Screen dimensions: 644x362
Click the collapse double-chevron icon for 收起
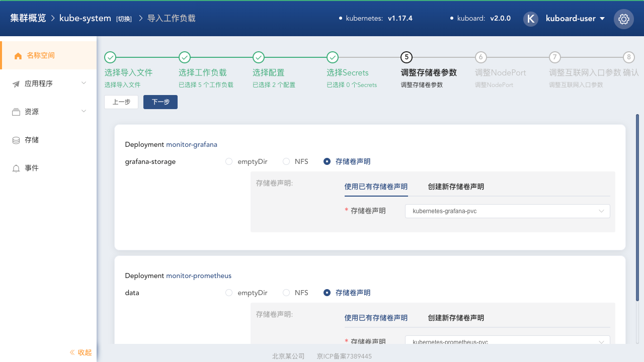pos(72,352)
